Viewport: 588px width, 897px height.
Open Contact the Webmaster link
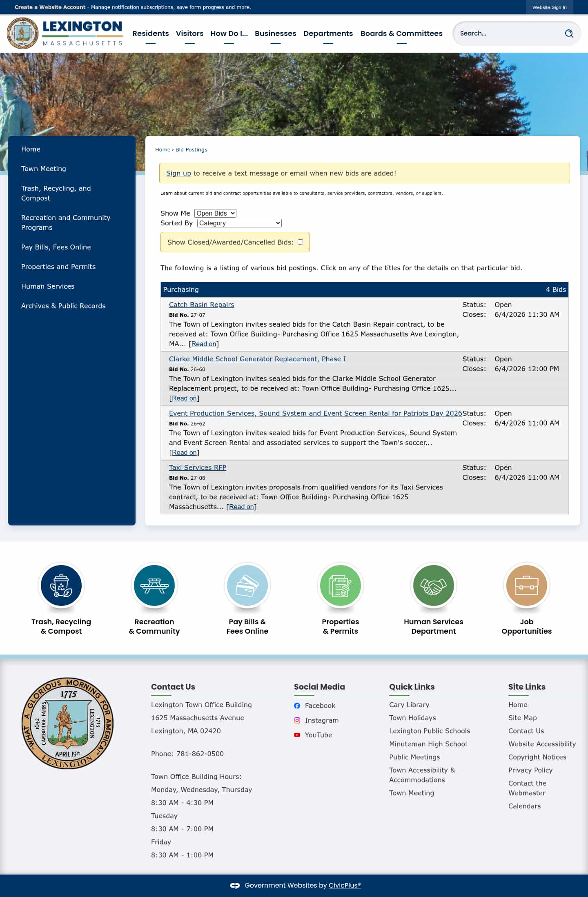pyautogui.click(x=527, y=788)
